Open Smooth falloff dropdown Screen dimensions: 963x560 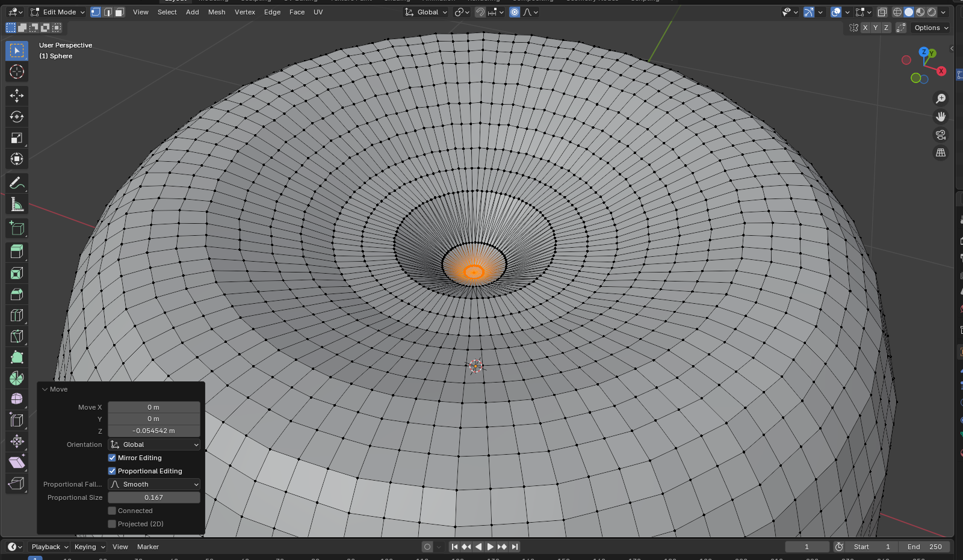tap(154, 484)
